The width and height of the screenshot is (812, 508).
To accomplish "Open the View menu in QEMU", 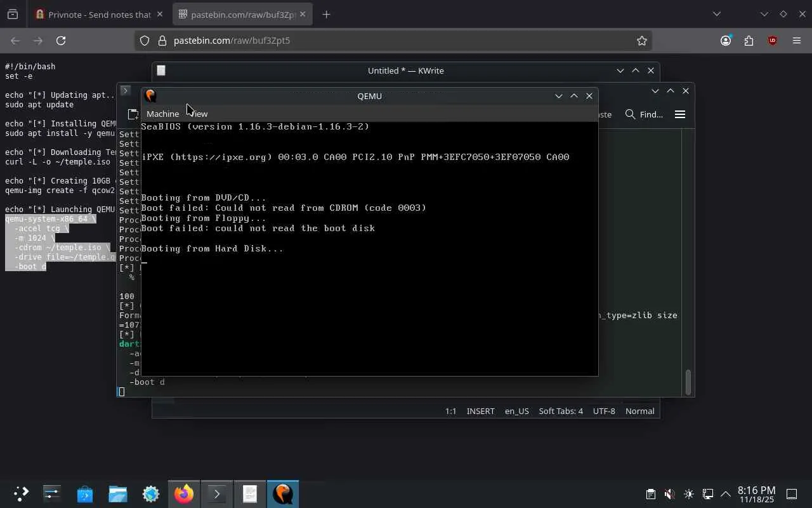I will click(199, 114).
